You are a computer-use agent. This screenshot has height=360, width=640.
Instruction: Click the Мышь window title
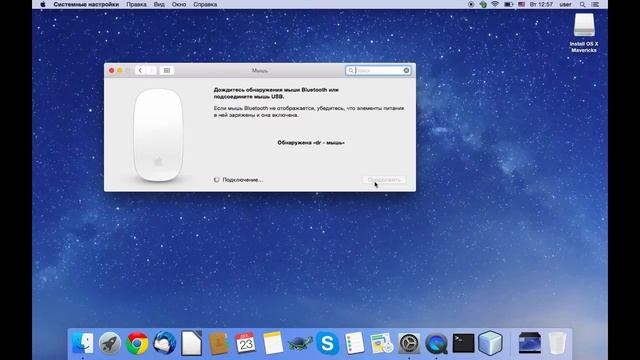coord(260,71)
